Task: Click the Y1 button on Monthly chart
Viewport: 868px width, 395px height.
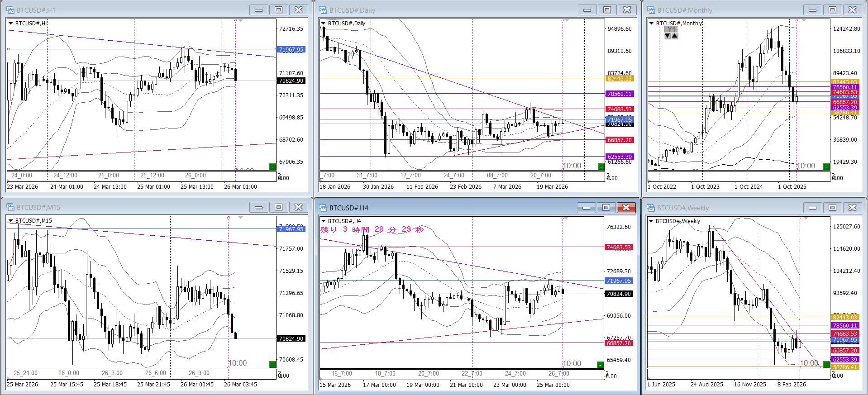Action: tap(671, 29)
